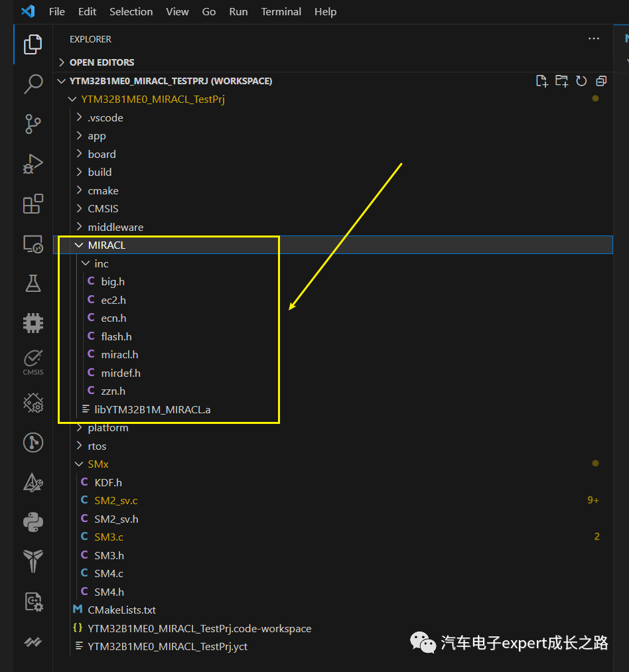
Task: Open CMakeLists.txt file
Action: [x=332, y=610]
